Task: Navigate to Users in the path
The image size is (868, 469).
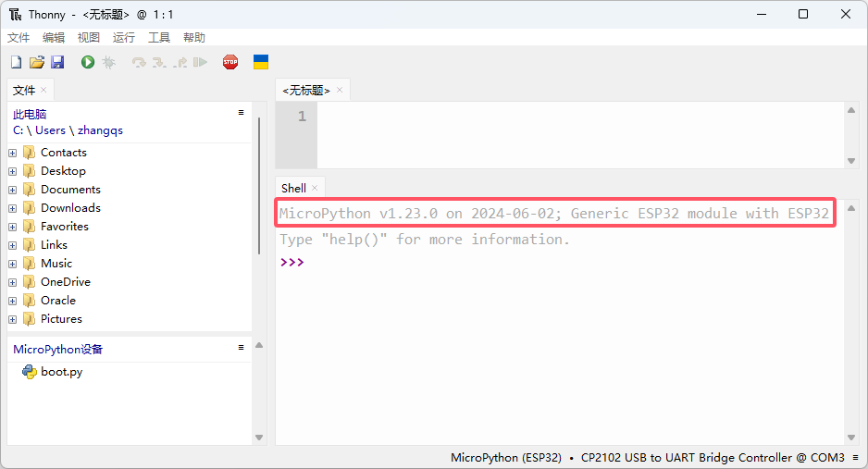Action: 50,130
